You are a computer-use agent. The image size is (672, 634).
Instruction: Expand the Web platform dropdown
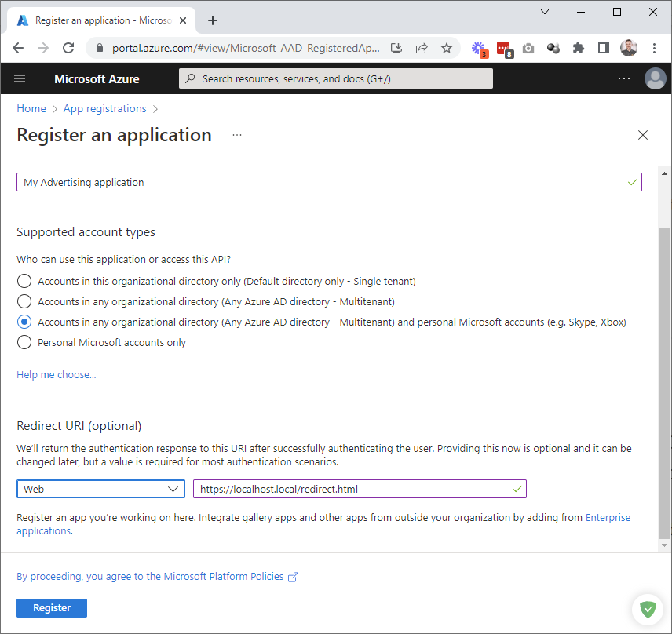click(x=100, y=489)
